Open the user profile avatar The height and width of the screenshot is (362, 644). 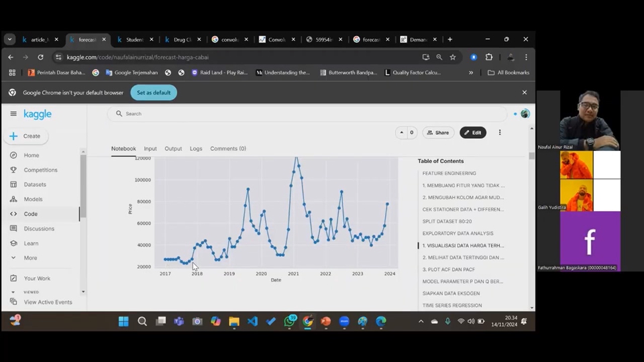(x=525, y=114)
